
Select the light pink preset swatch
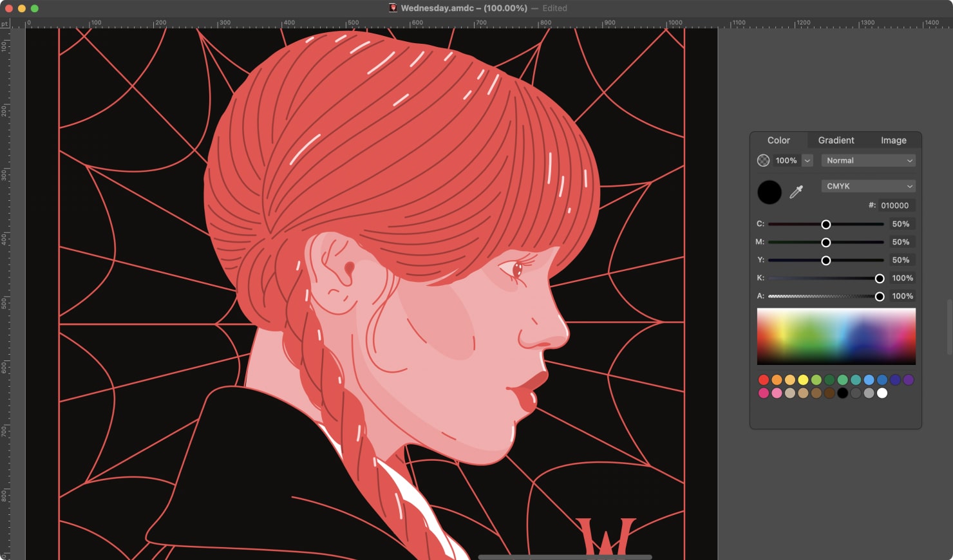click(777, 393)
